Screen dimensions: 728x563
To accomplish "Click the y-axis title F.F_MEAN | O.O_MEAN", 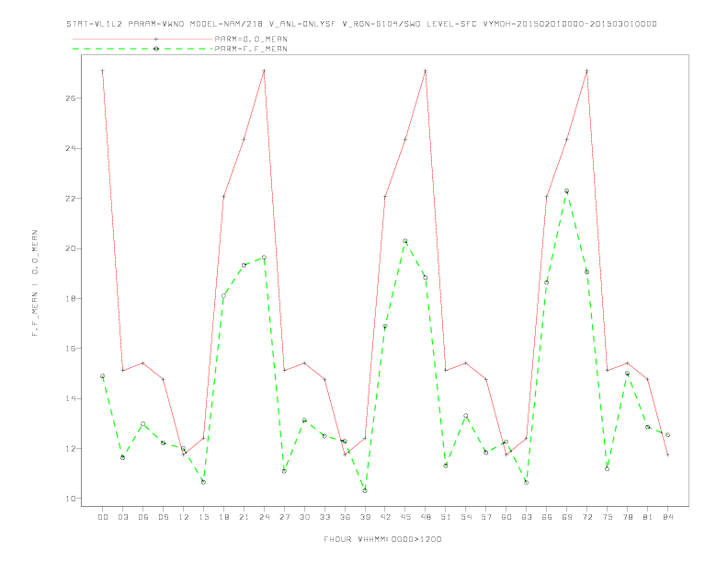I will click(x=35, y=283).
